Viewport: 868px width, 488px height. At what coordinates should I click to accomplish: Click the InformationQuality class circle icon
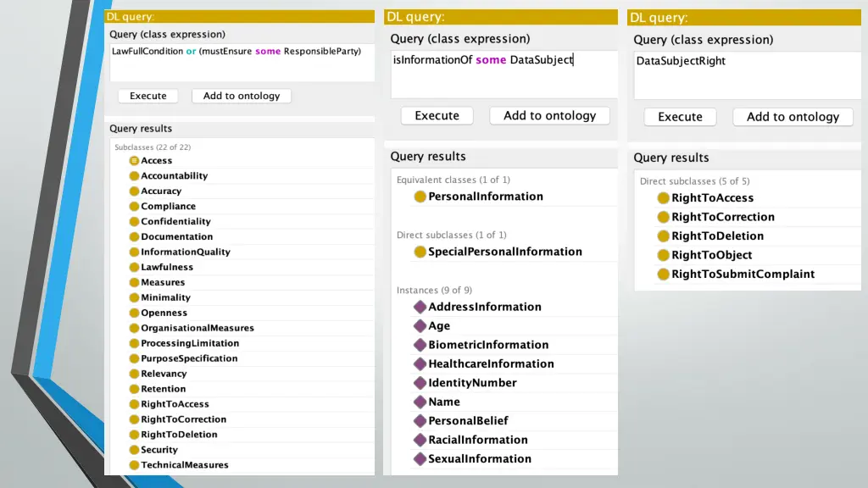click(x=134, y=252)
